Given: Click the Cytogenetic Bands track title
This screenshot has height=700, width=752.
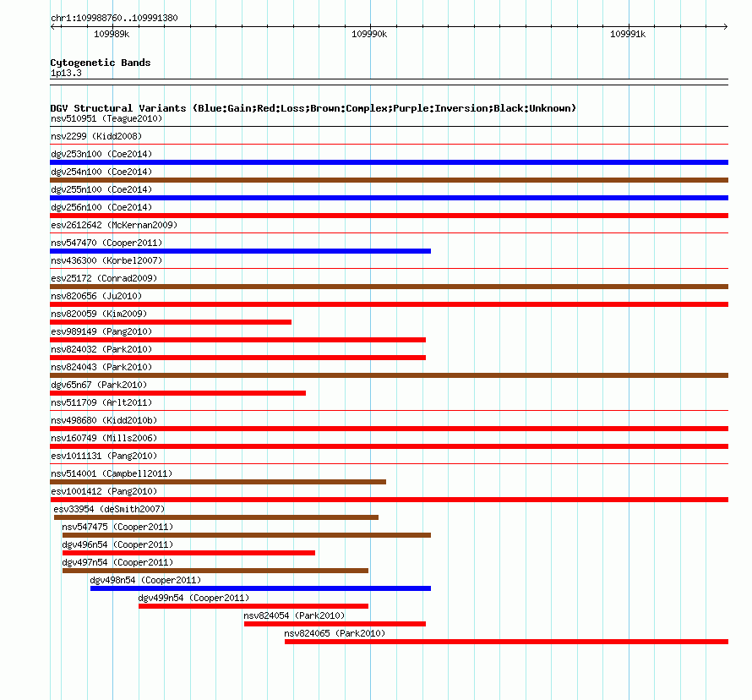Looking at the screenshot, I should point(101,63).
